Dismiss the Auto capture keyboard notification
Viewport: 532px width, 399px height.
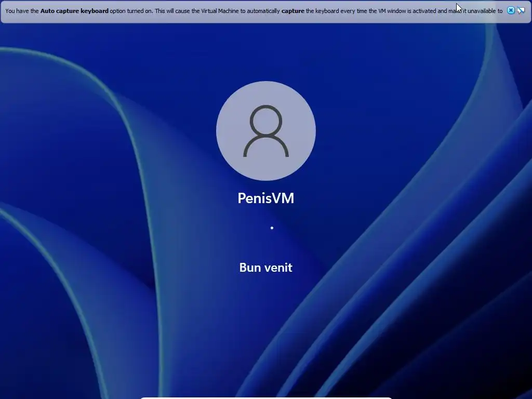(x=511, y=10)
